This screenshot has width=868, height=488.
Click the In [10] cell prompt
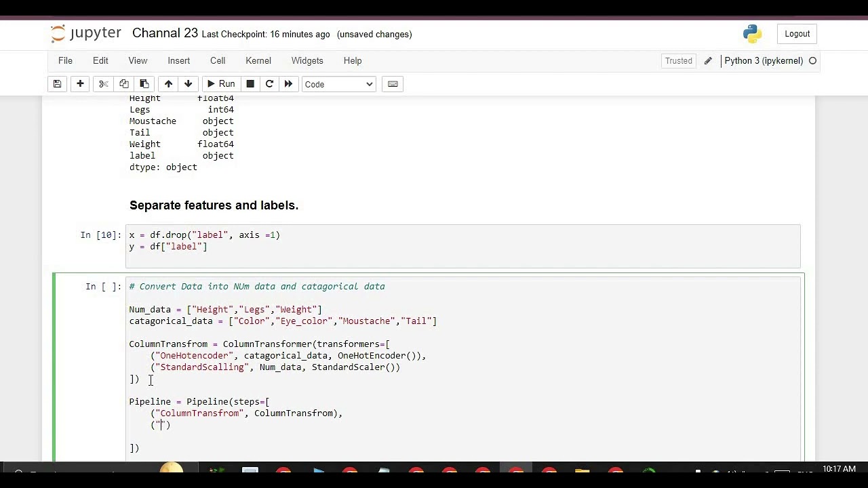click(x=100, y=235)
